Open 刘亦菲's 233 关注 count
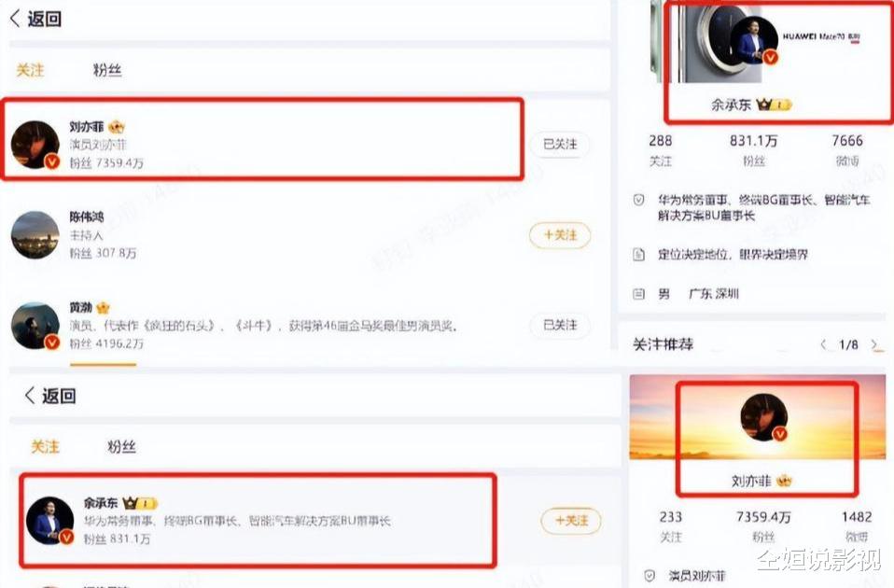 [670, 526]
